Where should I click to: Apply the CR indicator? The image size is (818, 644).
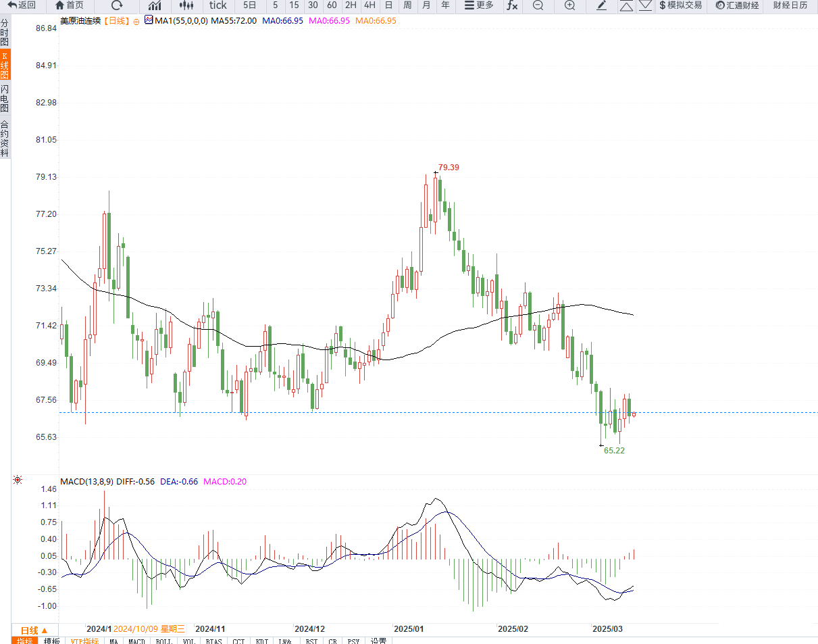coord(332,641)
